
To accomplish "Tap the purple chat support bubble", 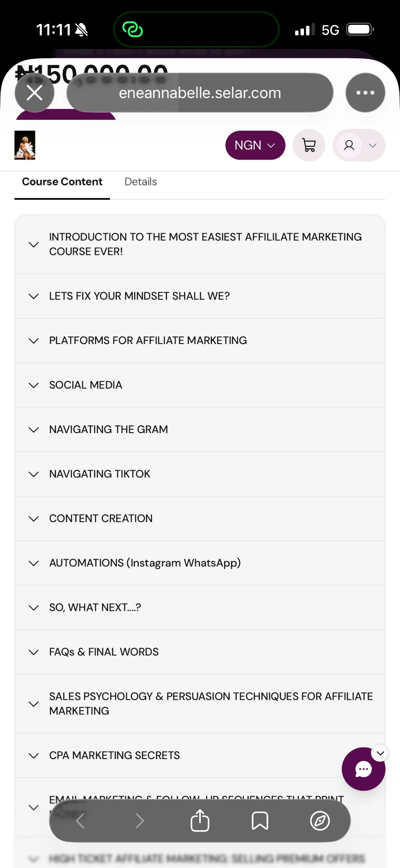I will tap(363, 769).
